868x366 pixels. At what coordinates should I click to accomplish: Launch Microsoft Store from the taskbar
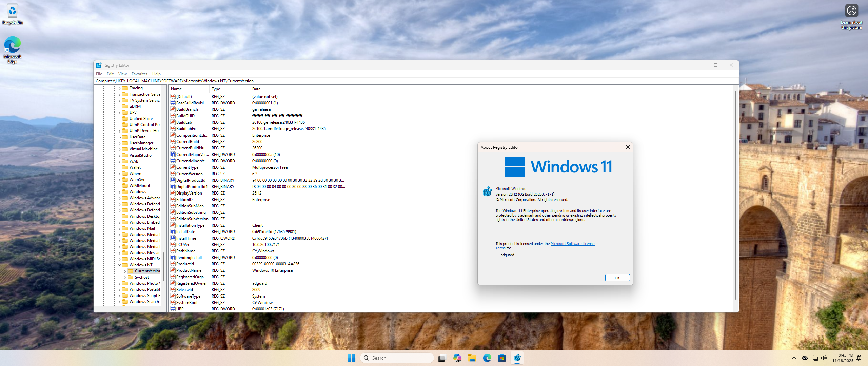(502, 358)
